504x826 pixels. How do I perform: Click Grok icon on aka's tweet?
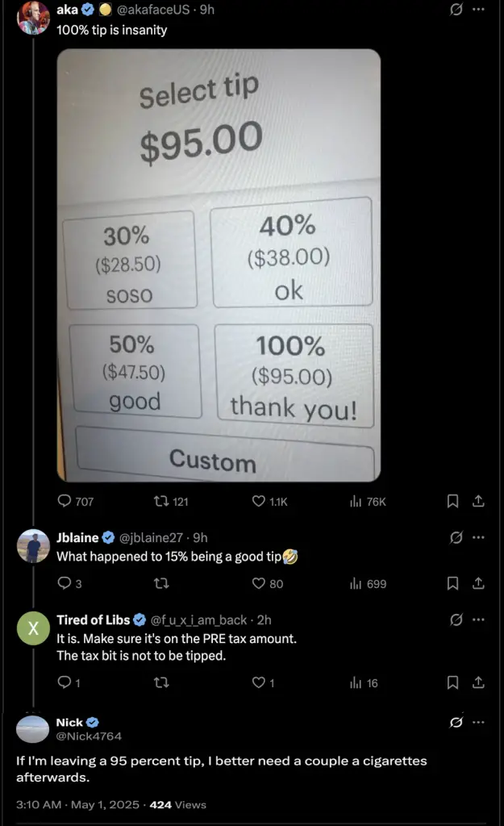tap(456, 10)
